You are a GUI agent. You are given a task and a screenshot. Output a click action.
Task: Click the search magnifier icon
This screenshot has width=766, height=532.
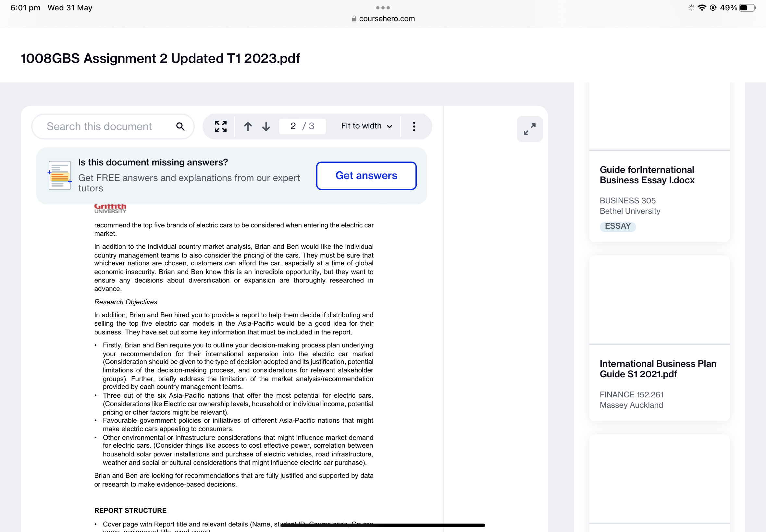point(180,126)
